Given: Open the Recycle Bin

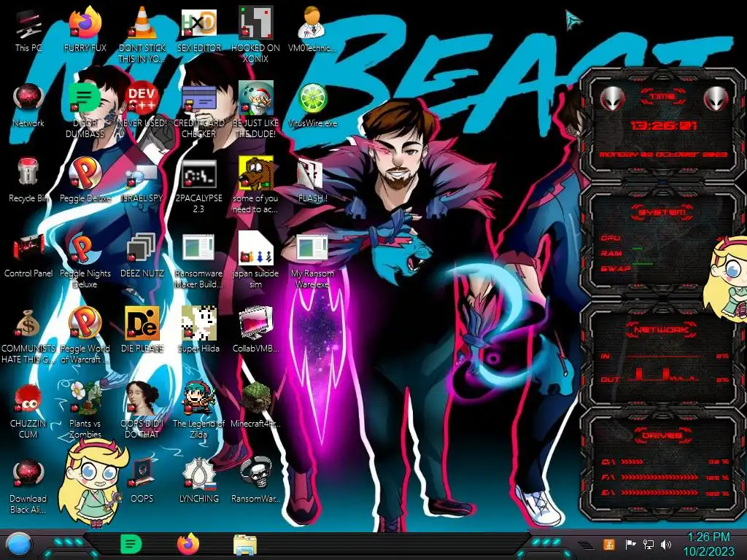Looking at the screenshot, I should 28,172.
